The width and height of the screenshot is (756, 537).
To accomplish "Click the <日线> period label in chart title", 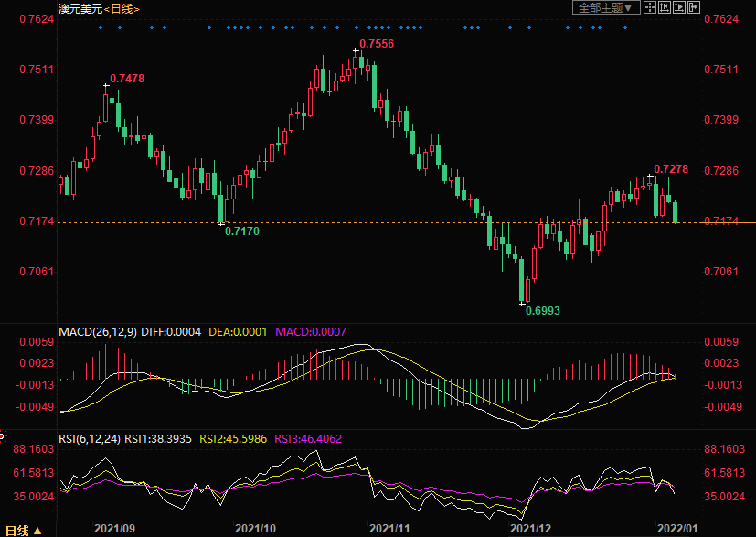I will [x=120, y=8].
